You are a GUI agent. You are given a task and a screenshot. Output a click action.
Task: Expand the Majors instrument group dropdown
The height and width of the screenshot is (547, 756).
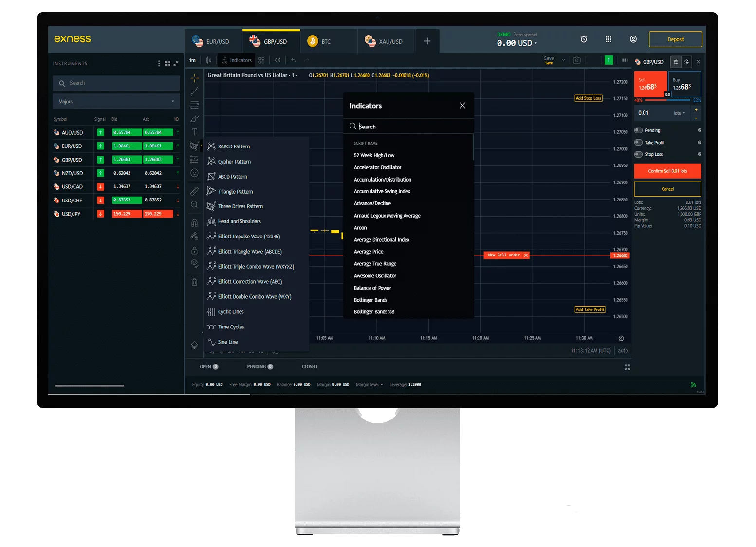coord(116,101)
